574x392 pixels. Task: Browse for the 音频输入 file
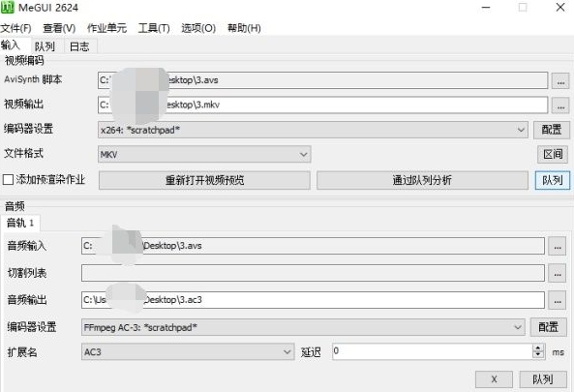pyautogui.click(x=558, y=246)
